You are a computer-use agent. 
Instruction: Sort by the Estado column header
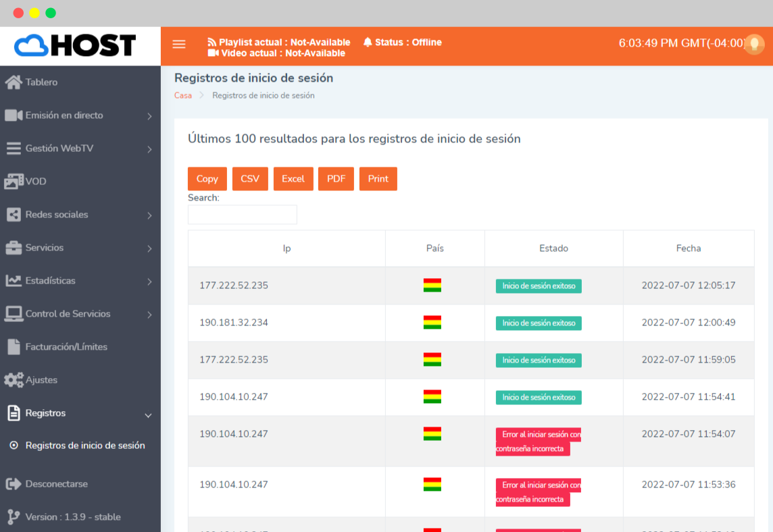[554, 248]
